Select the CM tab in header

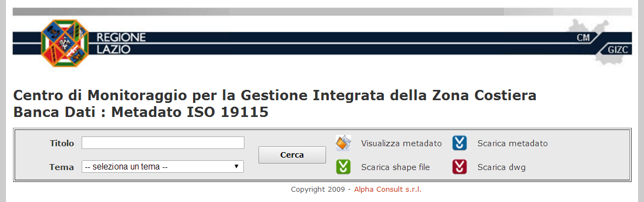pyautogui.click(x=583, y=38)
